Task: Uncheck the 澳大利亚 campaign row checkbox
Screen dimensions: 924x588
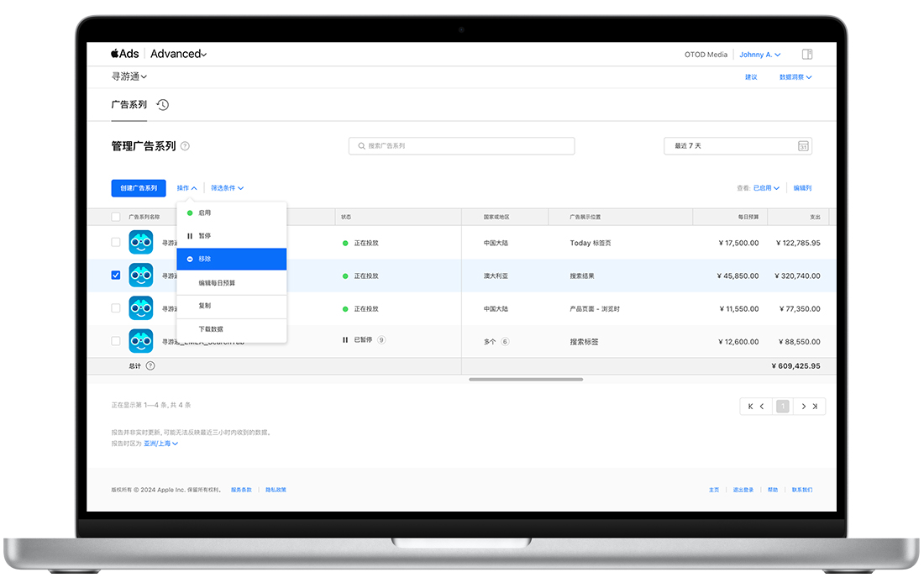Action: point(116,276)
